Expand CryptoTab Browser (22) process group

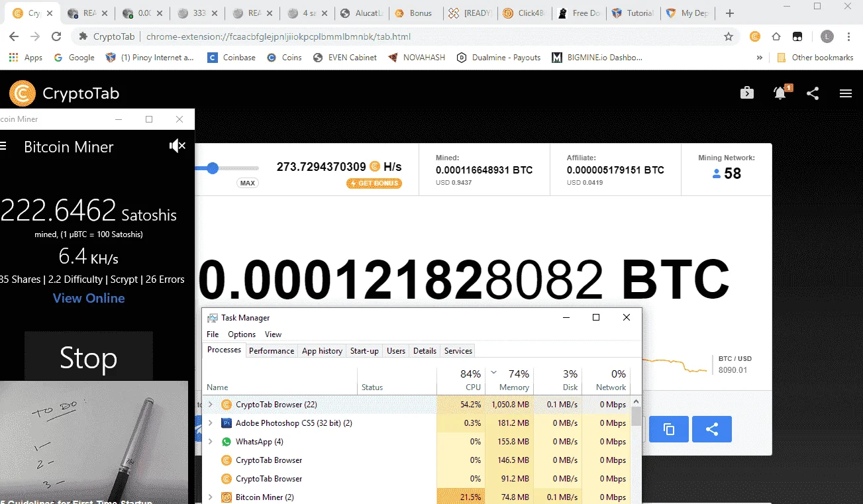click(211, 404)
